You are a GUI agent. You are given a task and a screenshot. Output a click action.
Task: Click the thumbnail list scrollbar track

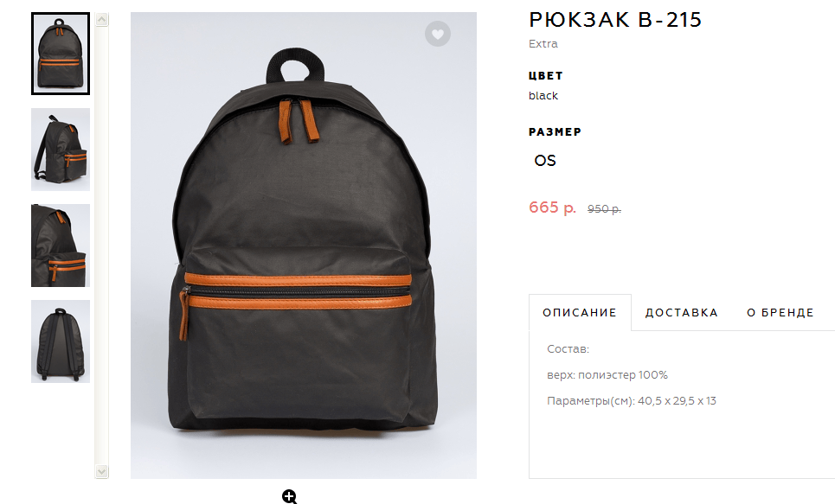click(102, 246)
